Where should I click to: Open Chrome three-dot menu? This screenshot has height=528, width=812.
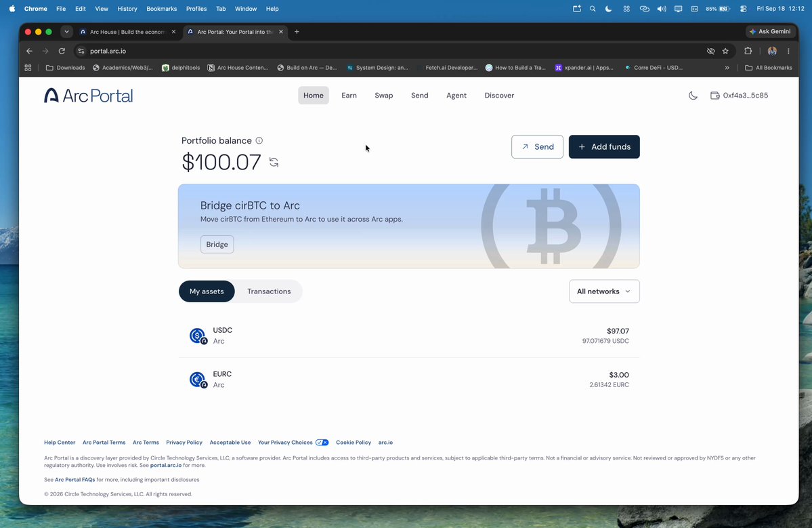[x=788, y=51]
